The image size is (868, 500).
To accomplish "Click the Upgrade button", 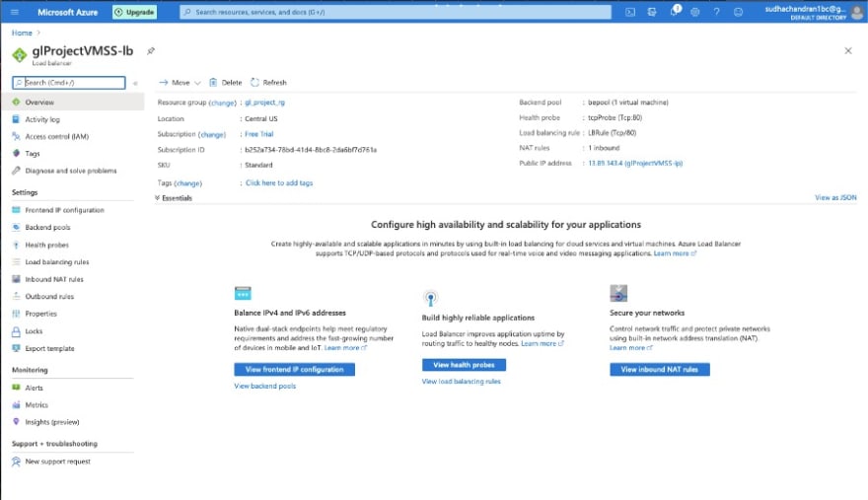I will 134,12.
